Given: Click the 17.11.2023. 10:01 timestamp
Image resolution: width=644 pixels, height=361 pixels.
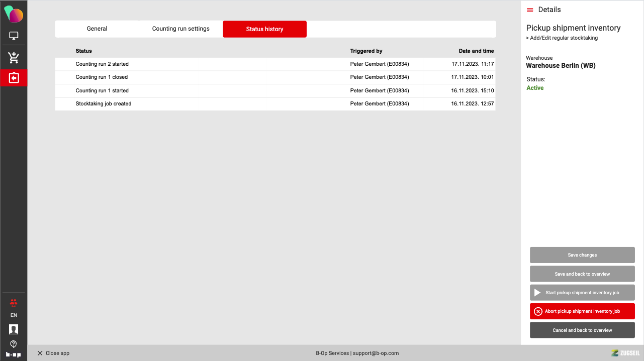Looking at the screenshot, I should pyautogui.click(x=473, y=77).
